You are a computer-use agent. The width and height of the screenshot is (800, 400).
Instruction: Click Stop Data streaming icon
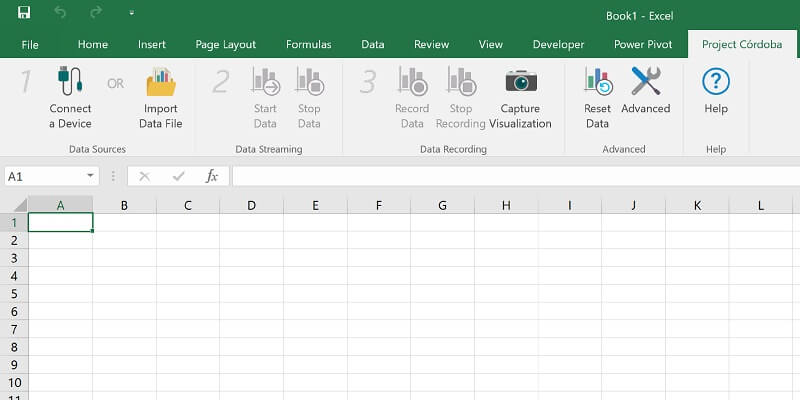pyautogui.click(x=310, y=82)
